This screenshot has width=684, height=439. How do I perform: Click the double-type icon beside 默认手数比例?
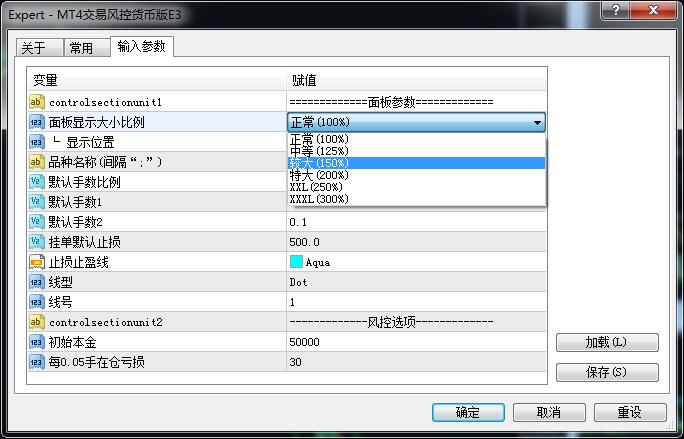tap(37, 182)
